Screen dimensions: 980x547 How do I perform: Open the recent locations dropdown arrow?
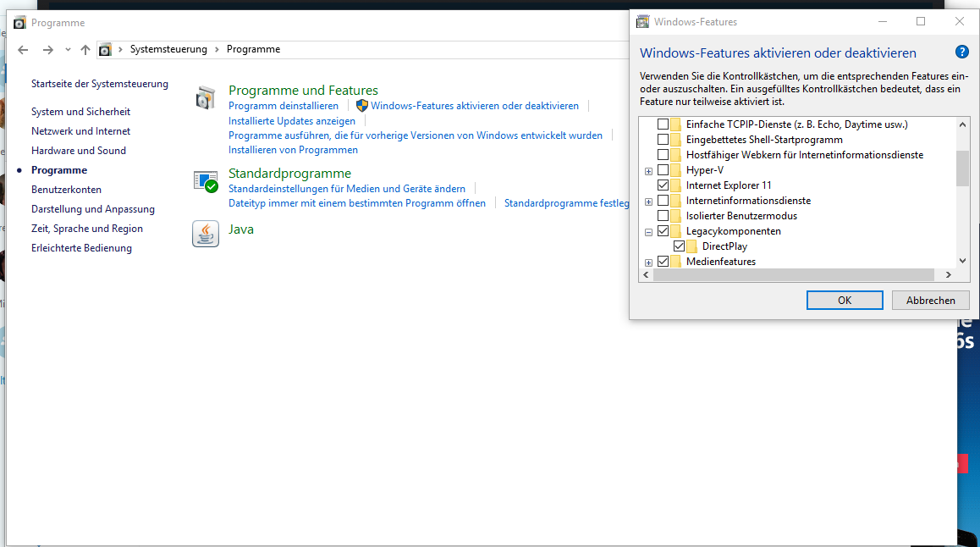(68, 49)
